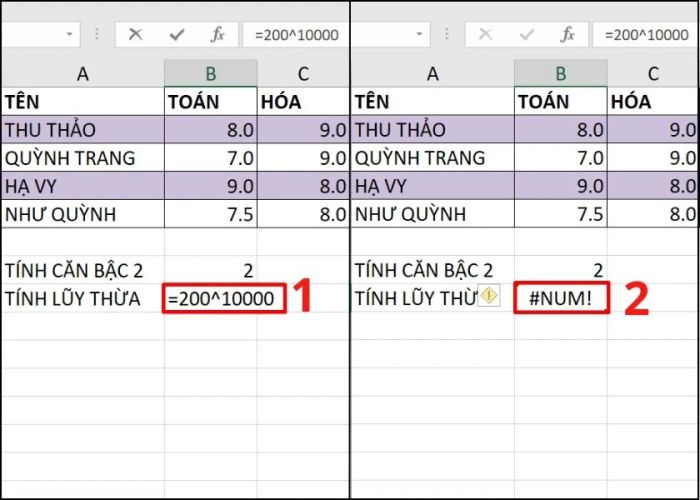Select NHƯ QUỲNH name cell in left sheet
Viewport: 700px width, 500px height.
83,214
